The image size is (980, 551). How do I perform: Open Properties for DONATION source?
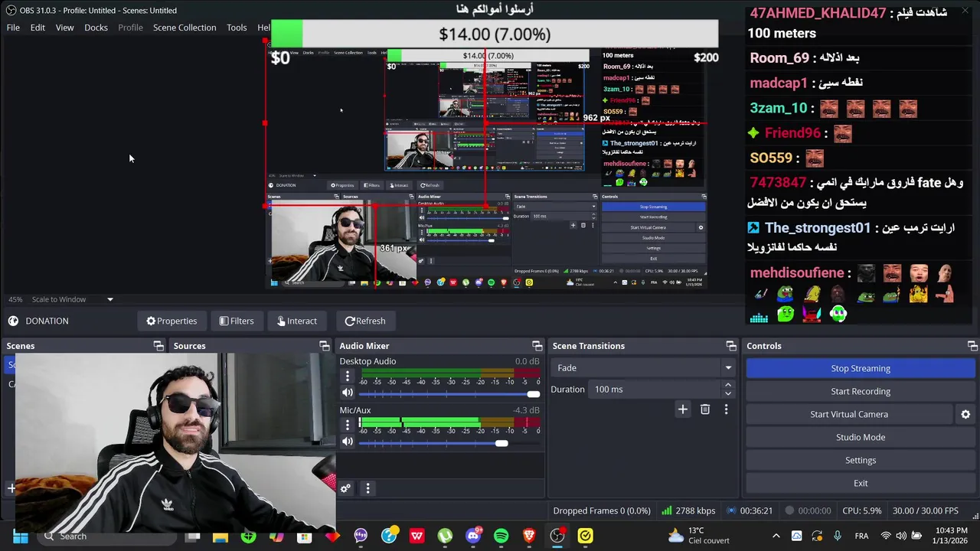171,321
